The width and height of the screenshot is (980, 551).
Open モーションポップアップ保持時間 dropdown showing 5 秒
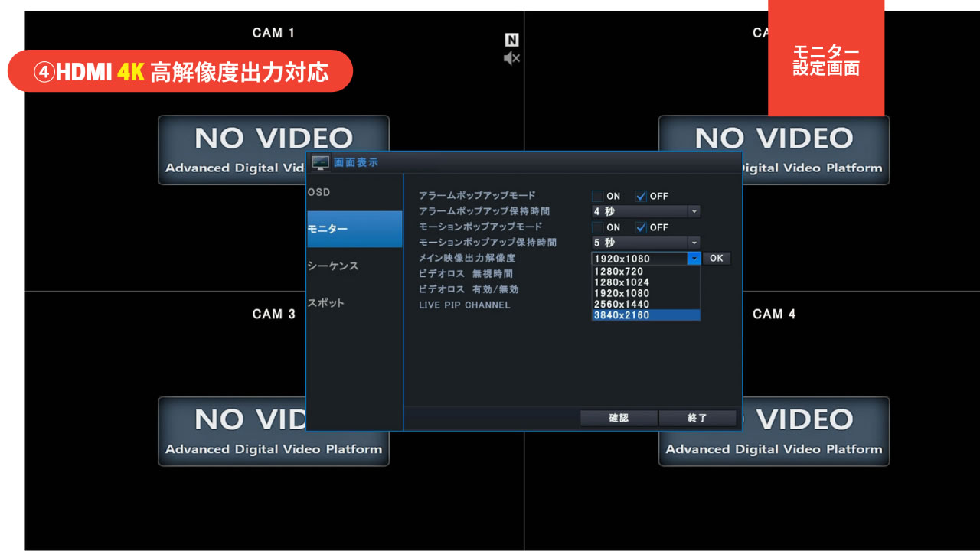(x=645, y=243)
